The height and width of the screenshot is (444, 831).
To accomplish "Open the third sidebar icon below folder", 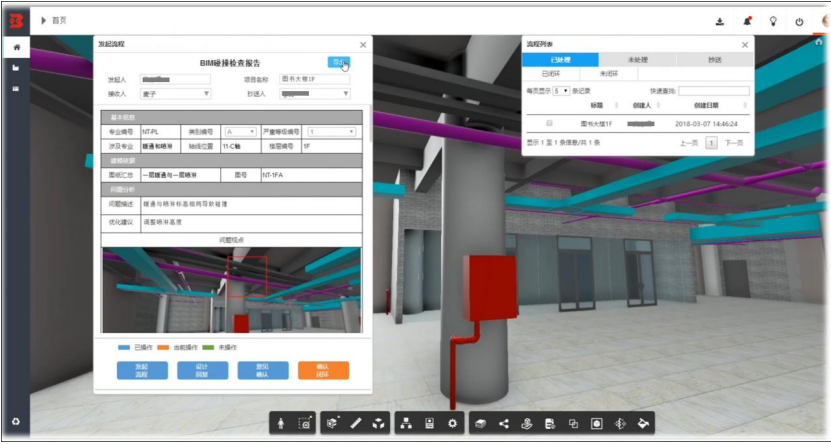I will (16, 88).
